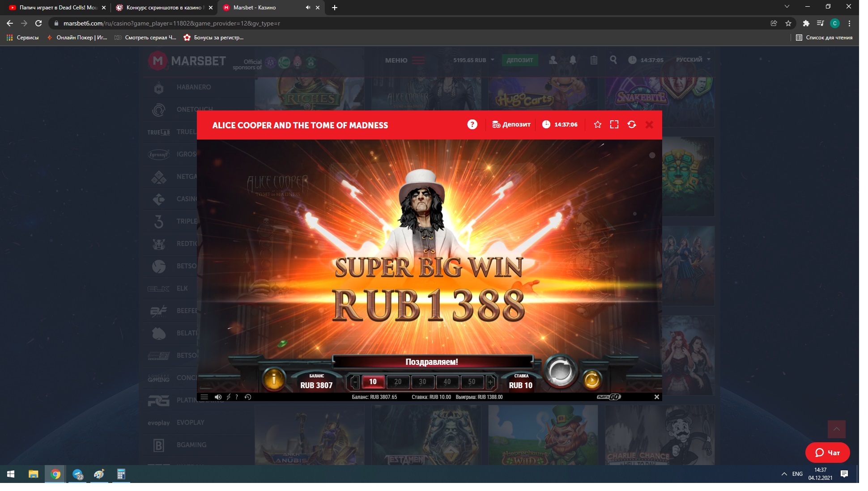868x491 pixels.
Task: Open game history clock icon
Action: [x=248, y=397]
